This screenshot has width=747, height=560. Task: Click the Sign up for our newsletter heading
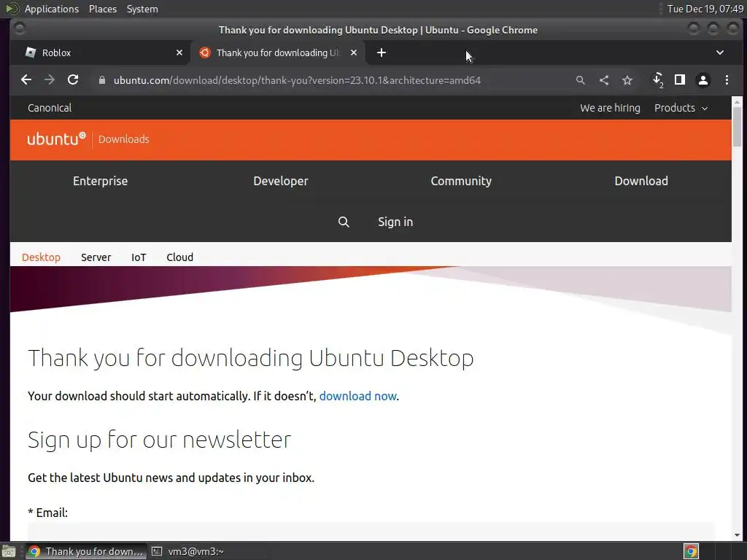(159, 440)
